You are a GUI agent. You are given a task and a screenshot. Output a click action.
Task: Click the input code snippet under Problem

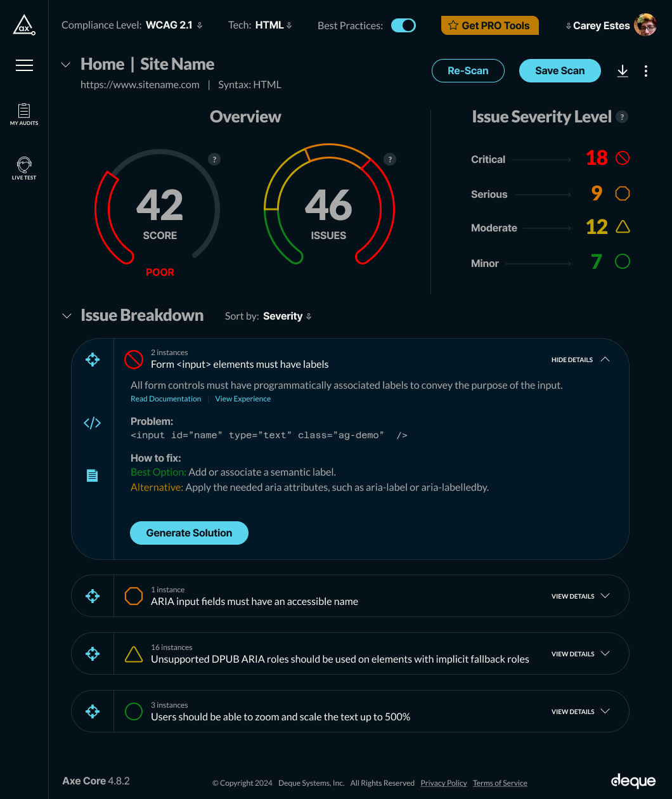(x=269, y=435)
